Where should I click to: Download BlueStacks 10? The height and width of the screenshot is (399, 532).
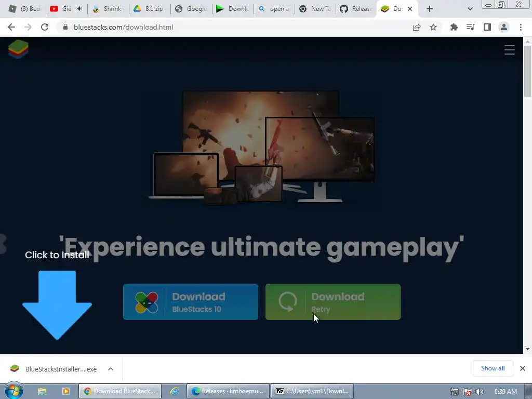[x=190, y=302]
